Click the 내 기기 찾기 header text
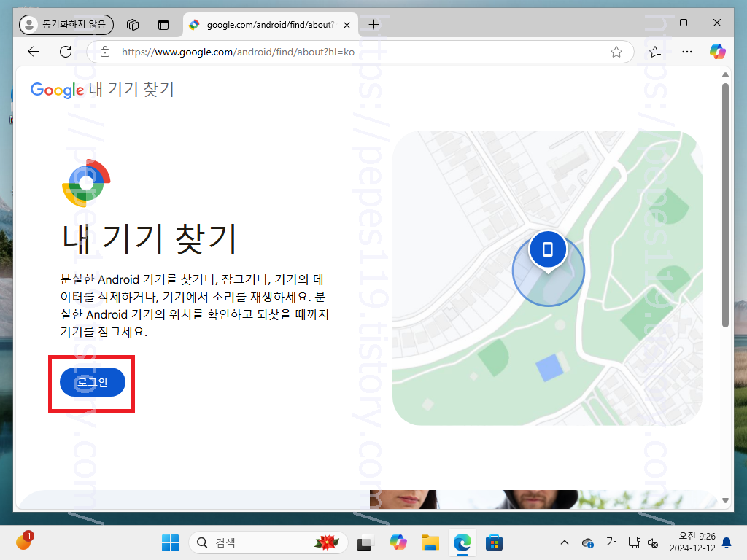The height and width of the screenshot is (560, 747). coord(131,89)
